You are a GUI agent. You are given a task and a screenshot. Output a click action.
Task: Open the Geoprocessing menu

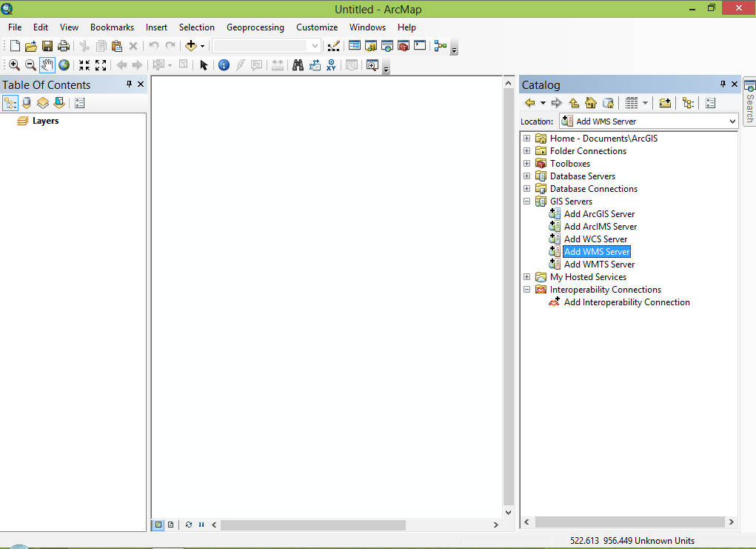[255, 27]
